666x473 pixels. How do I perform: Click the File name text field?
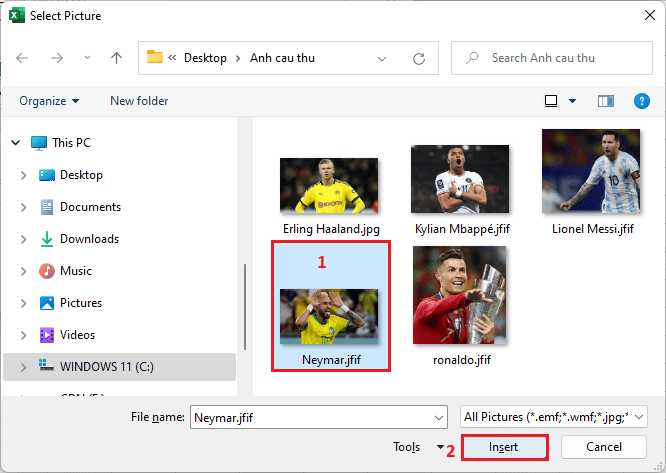312,417
